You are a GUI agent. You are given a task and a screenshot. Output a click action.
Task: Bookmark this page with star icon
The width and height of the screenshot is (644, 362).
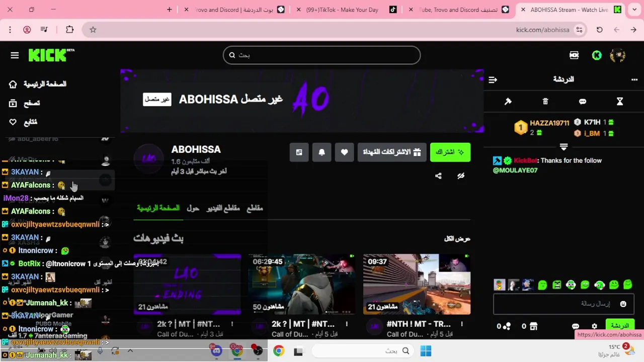[x=93, y=30]
